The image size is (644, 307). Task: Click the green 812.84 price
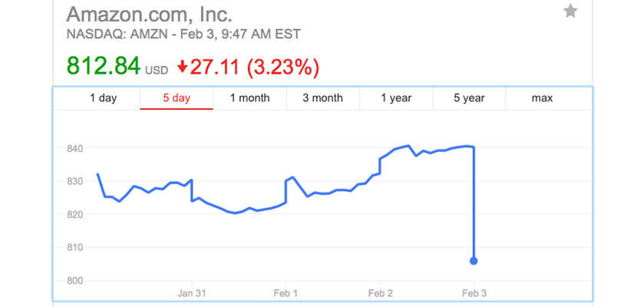tap(102, 66)
